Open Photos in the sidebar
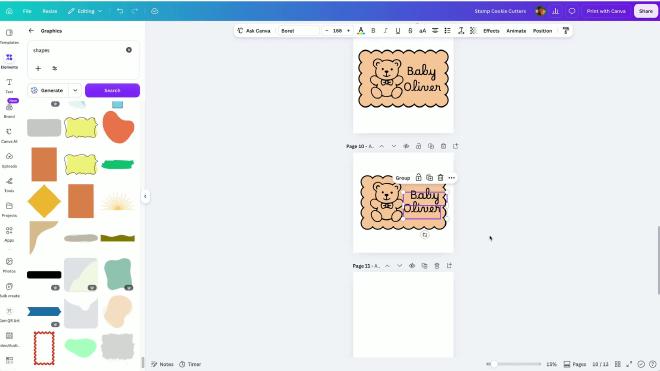 tap(9, 265)
